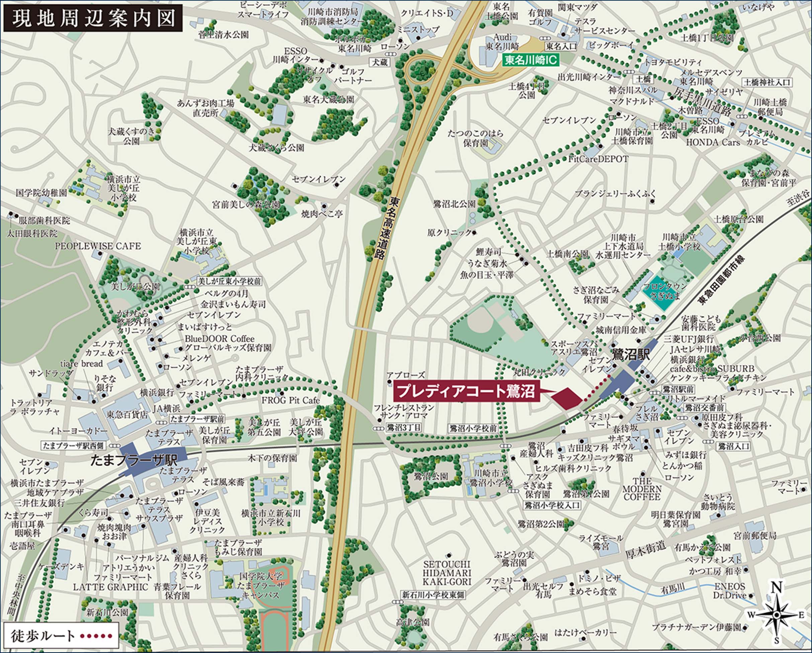
Task: Click the イトーヨーカドー label
Action: tap(78, 430)
